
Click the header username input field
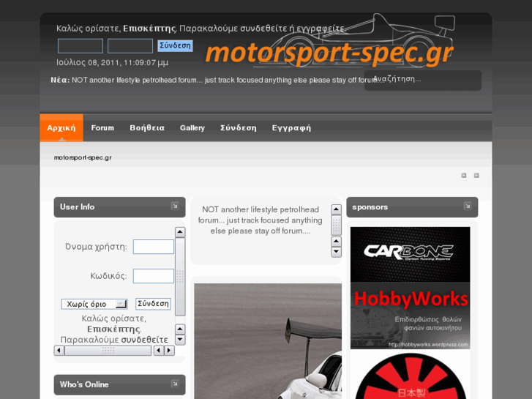click(x=80, y=46)
